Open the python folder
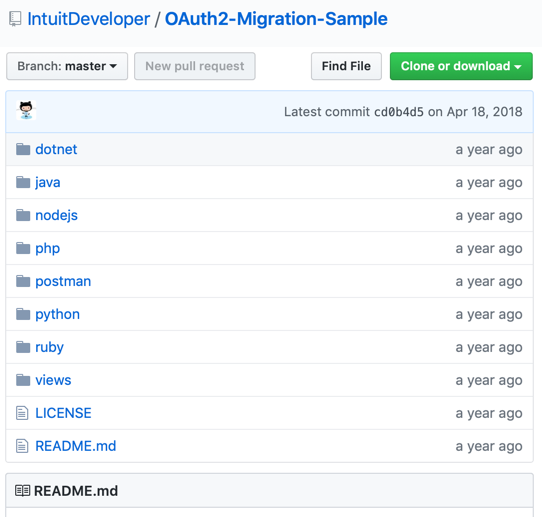The image size is (542, 517). tap(57, 314)
